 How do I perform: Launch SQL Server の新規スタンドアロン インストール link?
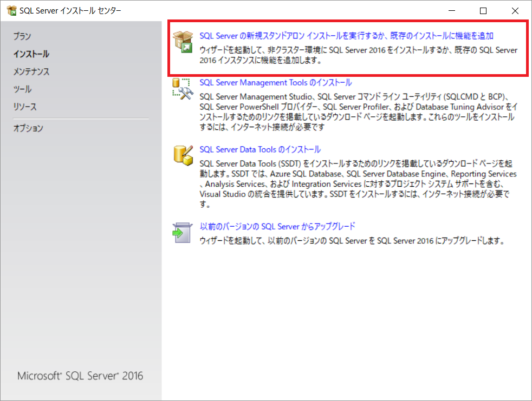pyautogui.click(x=346, y=36)
